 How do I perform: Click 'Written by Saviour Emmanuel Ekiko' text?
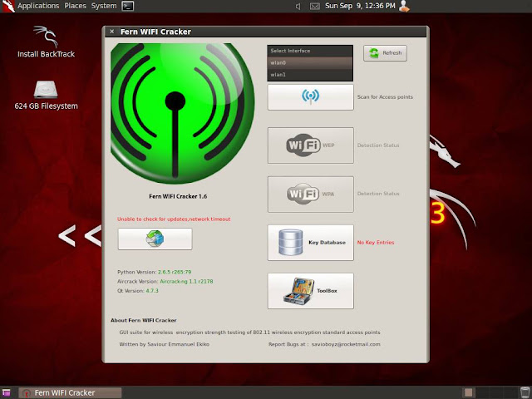(x=165, y=344)
